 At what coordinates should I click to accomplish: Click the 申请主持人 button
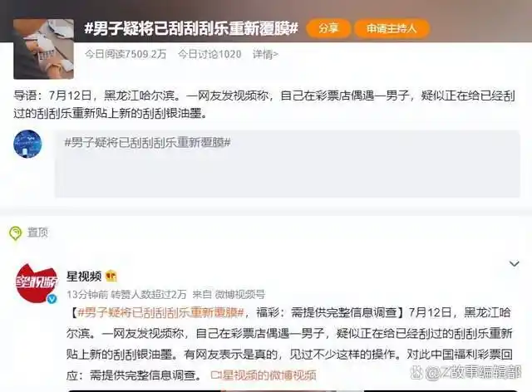coord(392,28)
